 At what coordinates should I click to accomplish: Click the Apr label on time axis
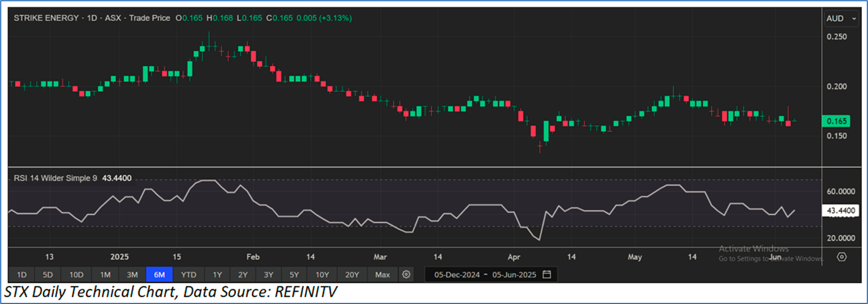514,257
